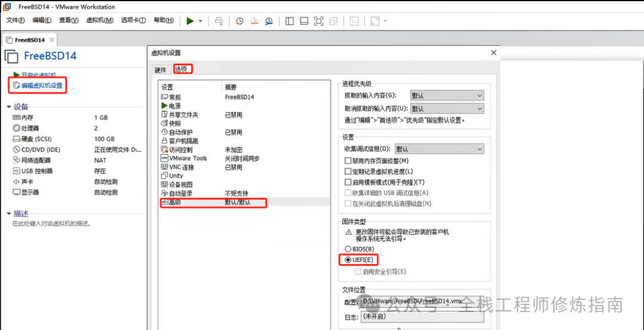This screenshot has width=644, height=330.
Task: Open 抓取的输入内容(G) dropdown
Action: tap(447, 95)
